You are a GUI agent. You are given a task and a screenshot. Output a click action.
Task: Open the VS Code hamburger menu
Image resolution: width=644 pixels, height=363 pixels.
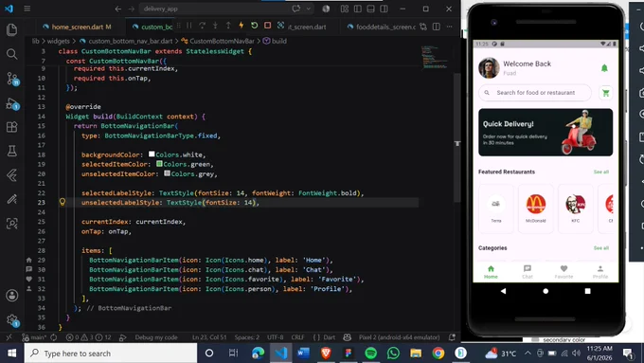27,9
